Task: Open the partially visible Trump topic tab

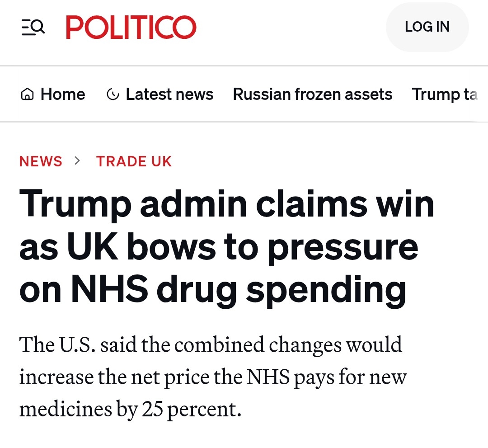Action: [445, 94]
